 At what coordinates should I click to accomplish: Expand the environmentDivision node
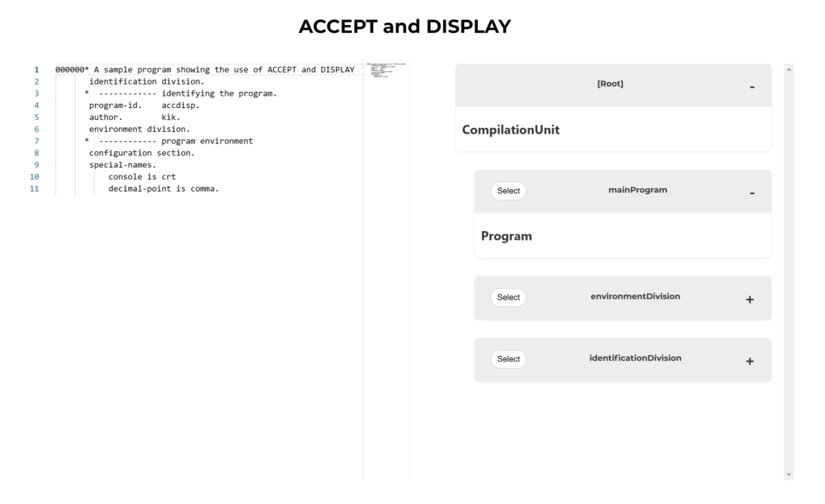click(749, 299)
